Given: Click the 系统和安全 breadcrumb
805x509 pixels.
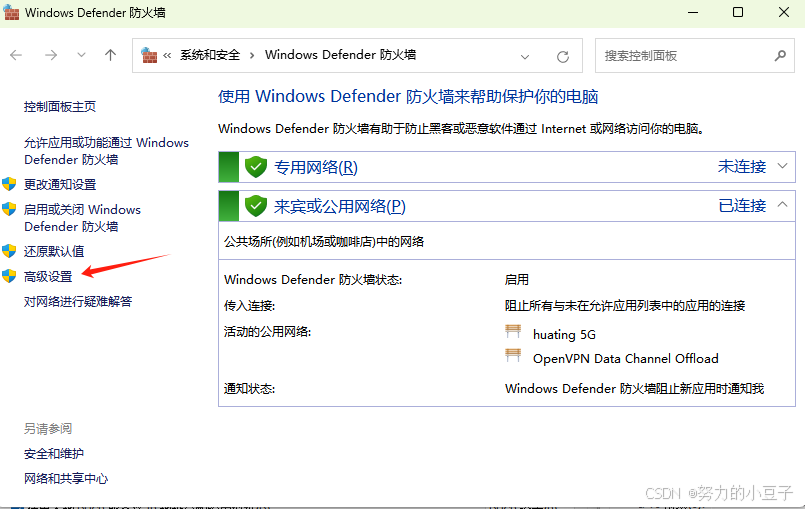Looking at the screenshot, I should [x=210, y=55].
